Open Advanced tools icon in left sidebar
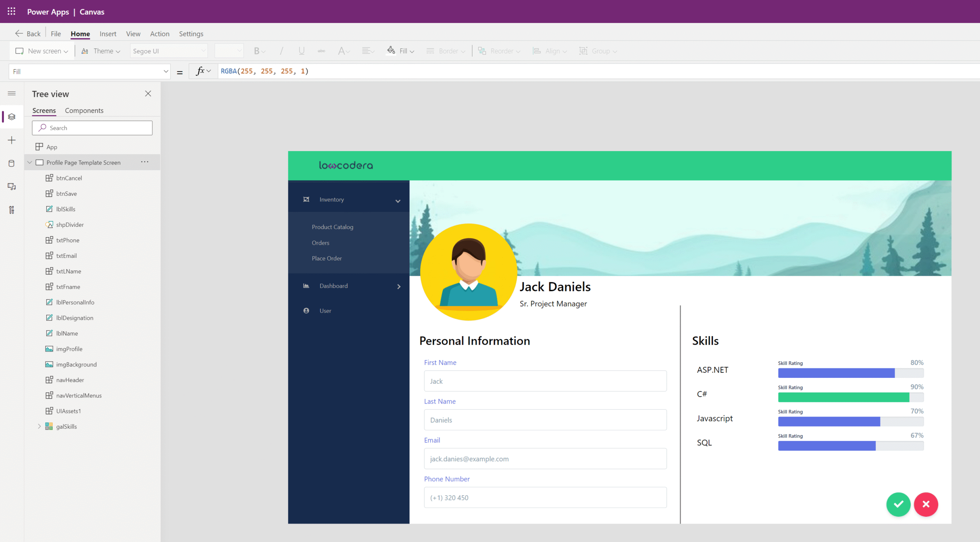 click(x=11, y=210)
